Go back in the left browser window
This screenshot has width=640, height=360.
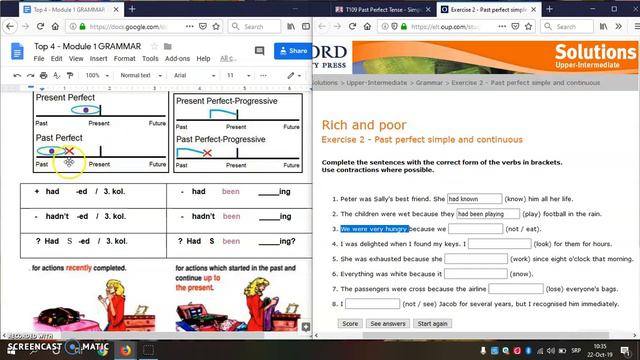10,27
